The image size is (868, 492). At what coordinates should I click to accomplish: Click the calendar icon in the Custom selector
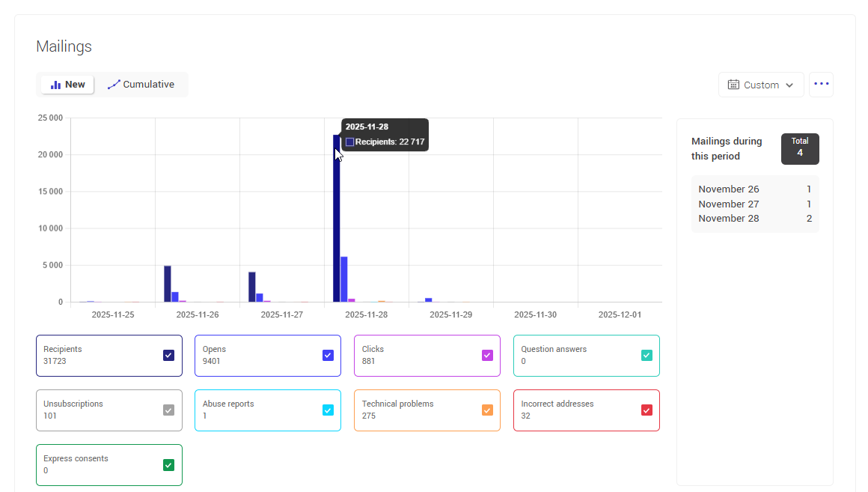[733, 85]
